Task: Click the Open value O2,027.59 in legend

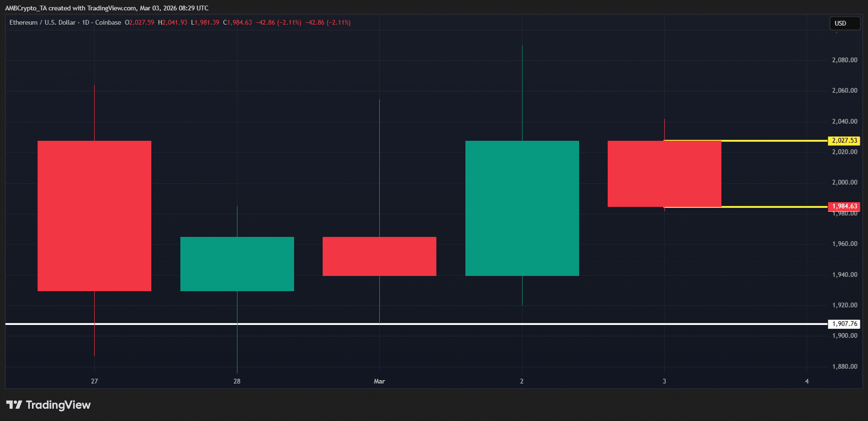Action: (139, 23)
